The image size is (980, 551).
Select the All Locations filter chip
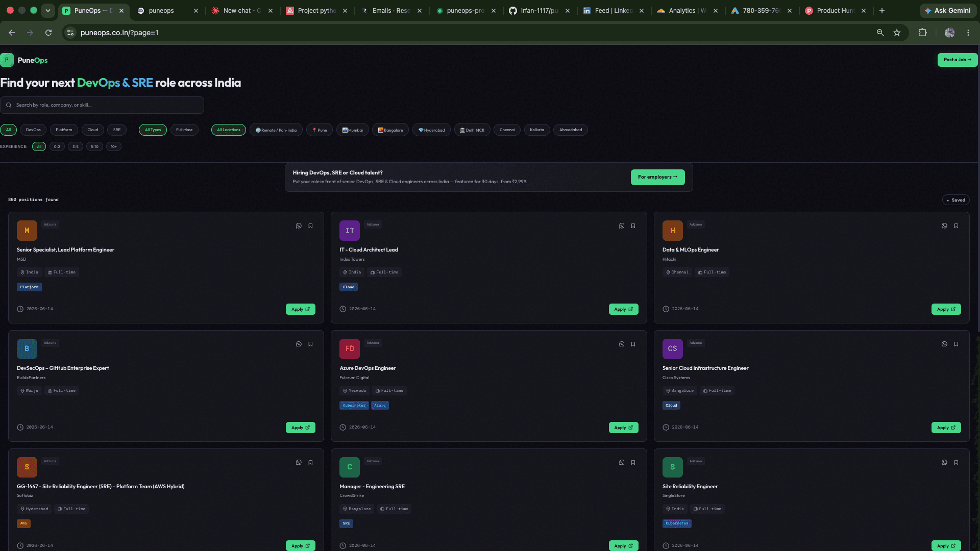pyautogui.click(x=229, y=130)
